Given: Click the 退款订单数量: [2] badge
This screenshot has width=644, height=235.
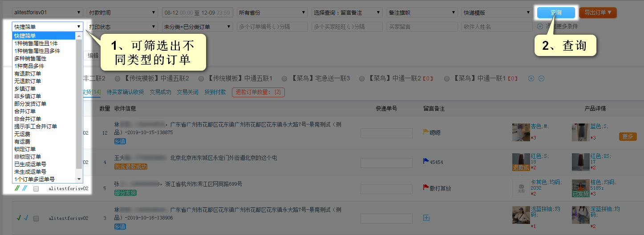Looking at the screenshot, I should (x=258, y=92).
